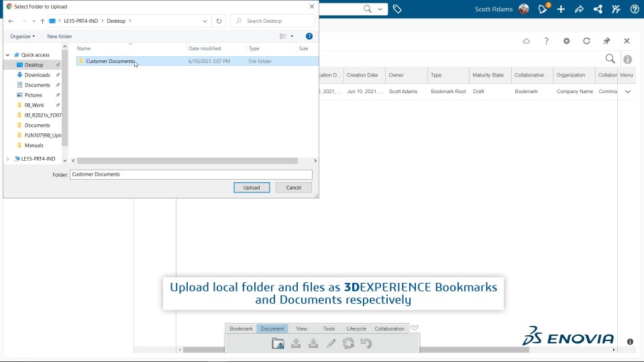Screen dimensions: 644x362
Task: Click the refresh icon in widget panel
Action: 586,41
